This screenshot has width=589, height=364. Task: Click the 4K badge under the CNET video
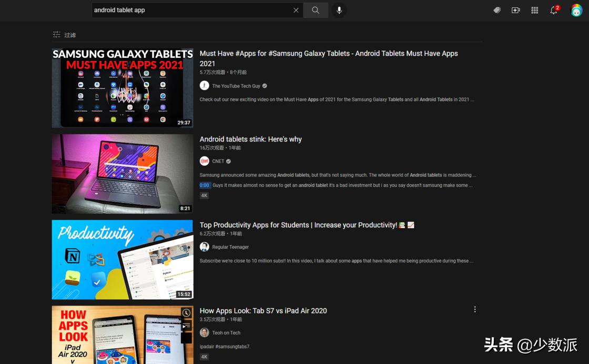204,195
